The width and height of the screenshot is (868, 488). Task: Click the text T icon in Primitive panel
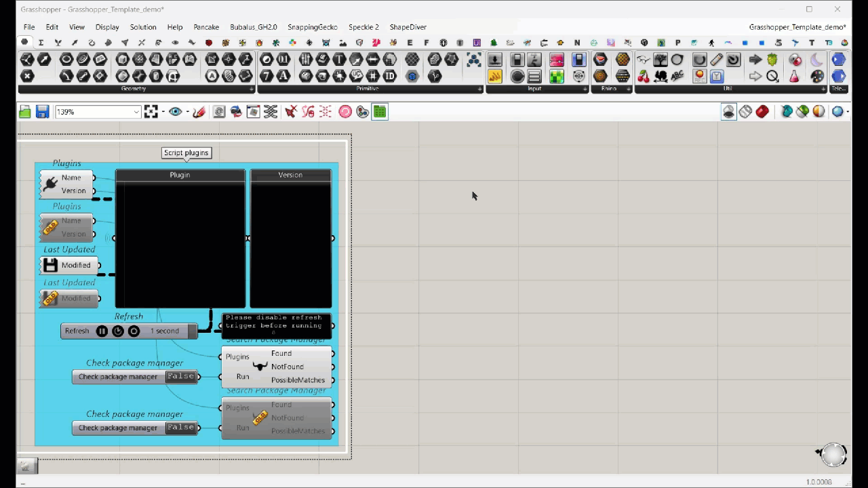[339, 60]
